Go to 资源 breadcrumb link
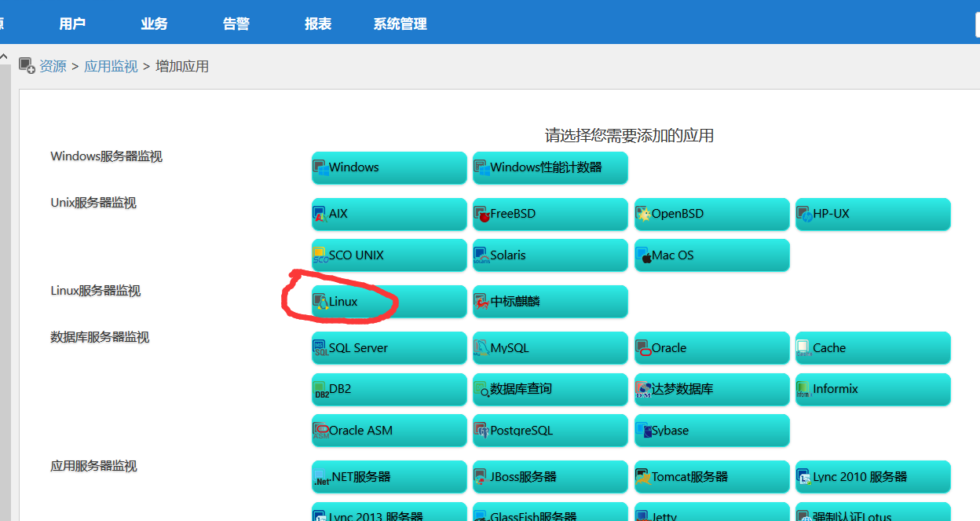980x521 pixels. click(53, 66)
